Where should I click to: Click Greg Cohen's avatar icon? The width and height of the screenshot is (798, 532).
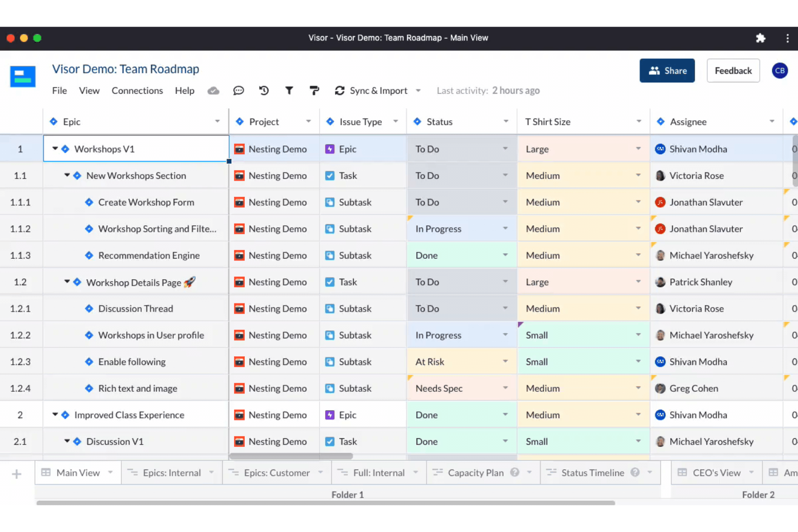(x=660, y=388)
